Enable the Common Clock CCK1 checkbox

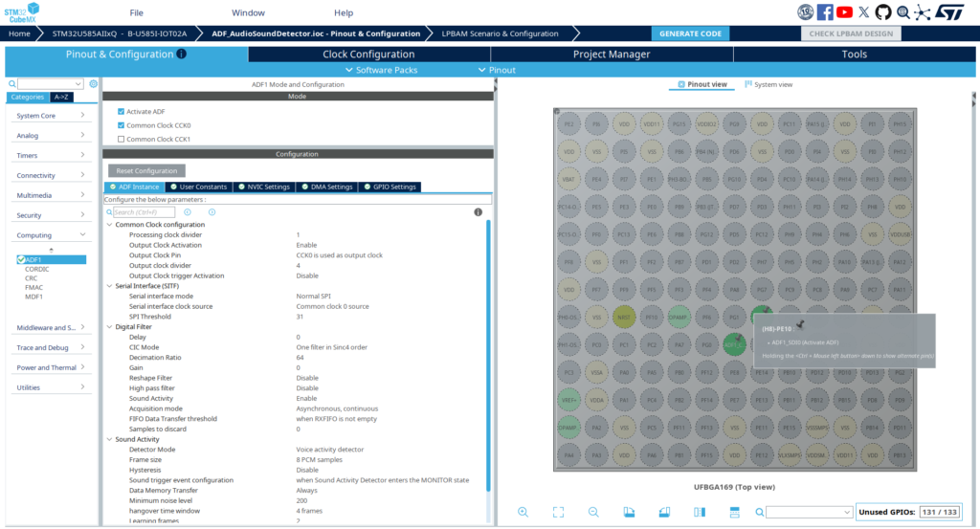tap(122, 140)
